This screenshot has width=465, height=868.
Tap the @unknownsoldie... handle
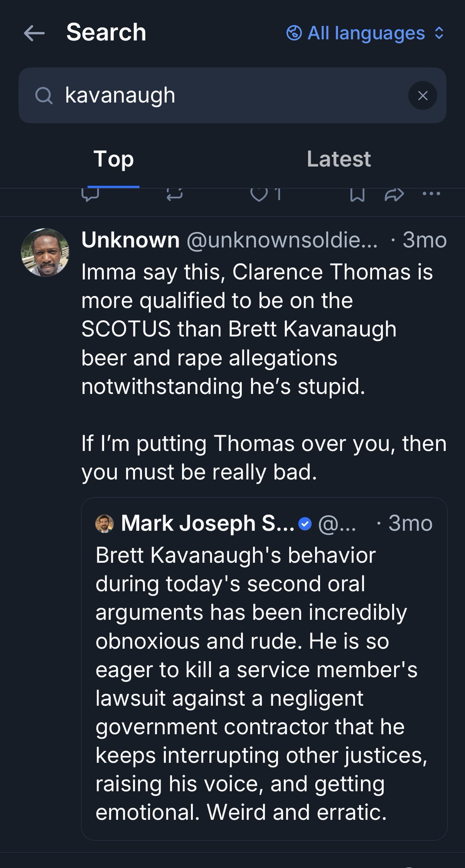282,240
